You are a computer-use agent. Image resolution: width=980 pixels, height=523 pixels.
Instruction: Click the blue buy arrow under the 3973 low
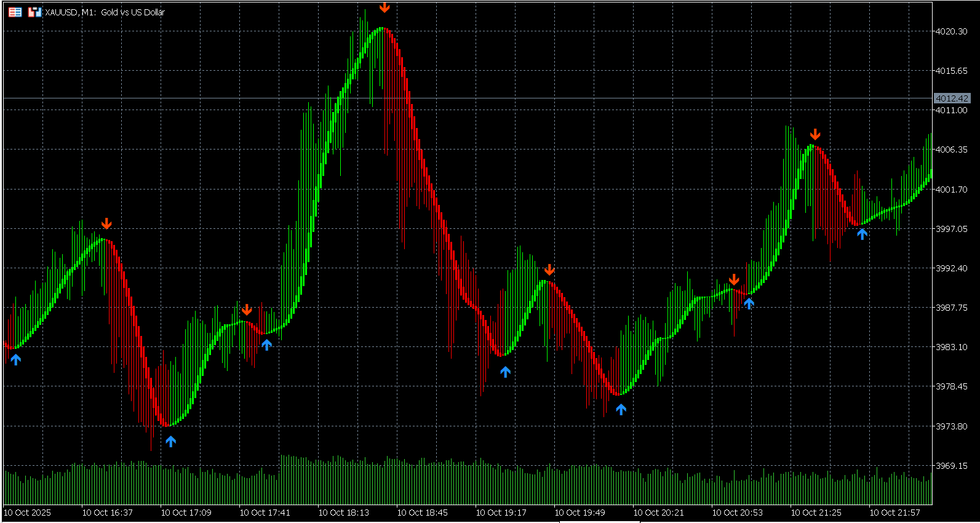coord(170,441)
